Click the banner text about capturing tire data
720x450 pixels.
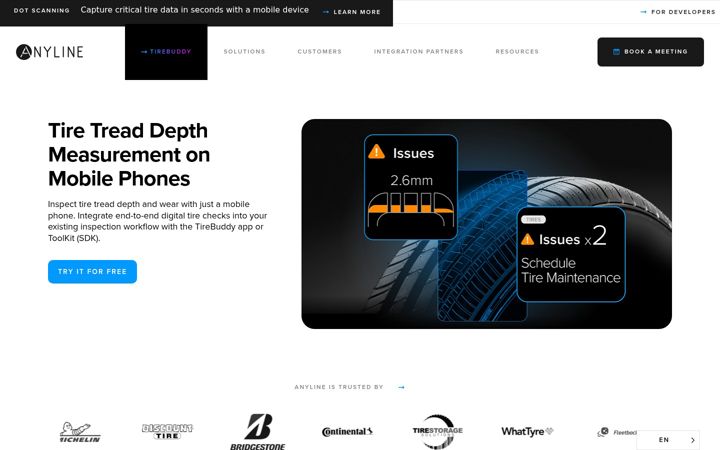point(195,10)
